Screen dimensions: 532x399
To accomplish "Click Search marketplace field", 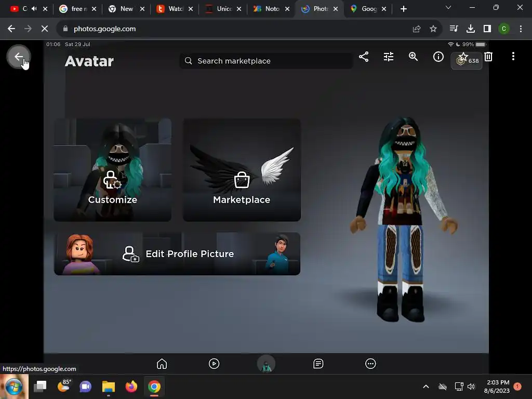I will (267, 61).
